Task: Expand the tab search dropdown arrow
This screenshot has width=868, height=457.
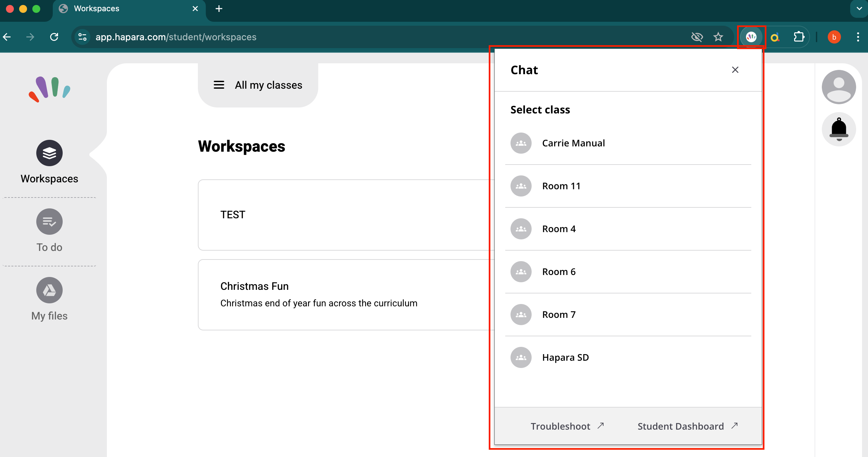Action: (x=859, y=9)
